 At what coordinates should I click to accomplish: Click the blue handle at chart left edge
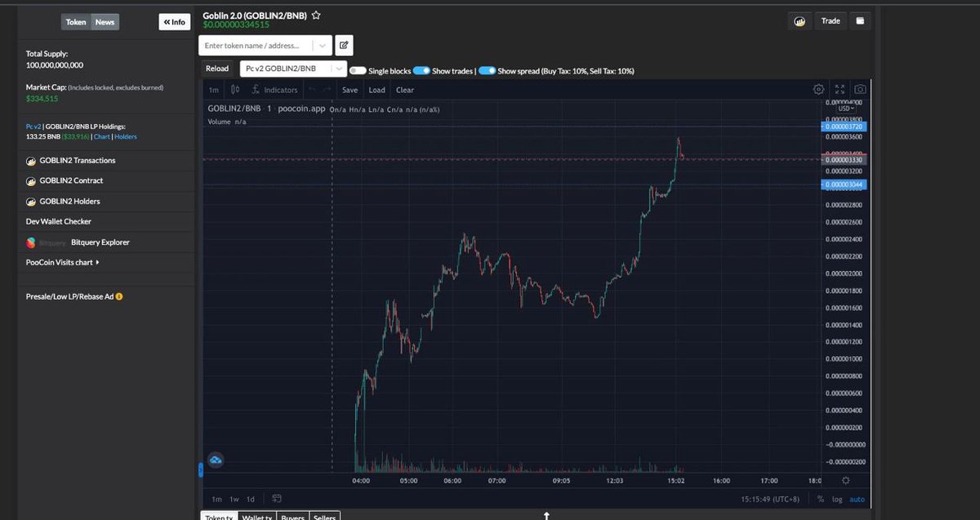click(201, 470)
